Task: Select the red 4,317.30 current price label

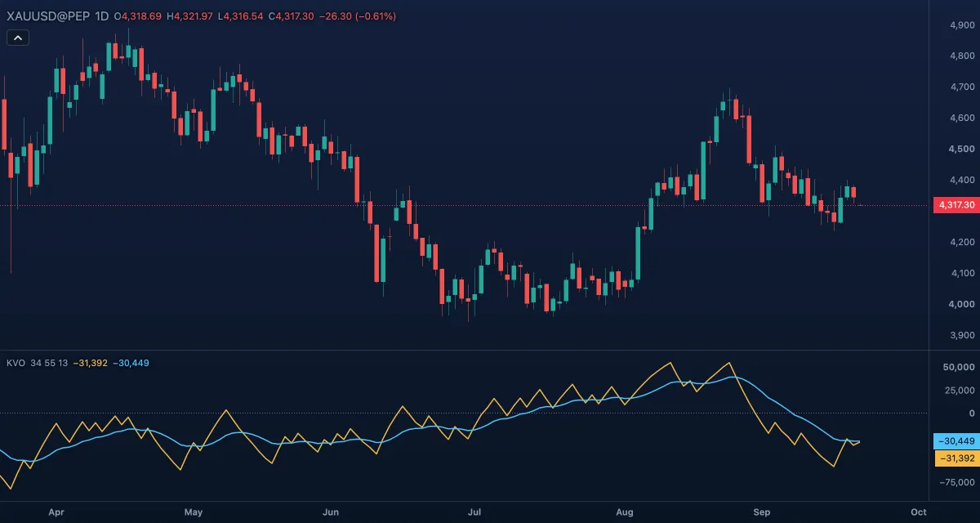Action: [955, 205]
